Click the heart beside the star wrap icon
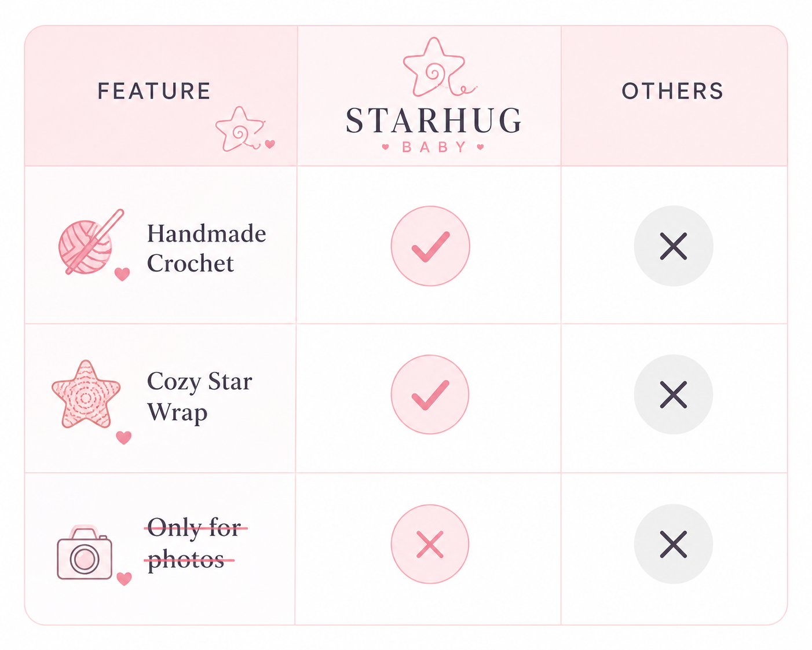812x650 pixels. point(123,437)
